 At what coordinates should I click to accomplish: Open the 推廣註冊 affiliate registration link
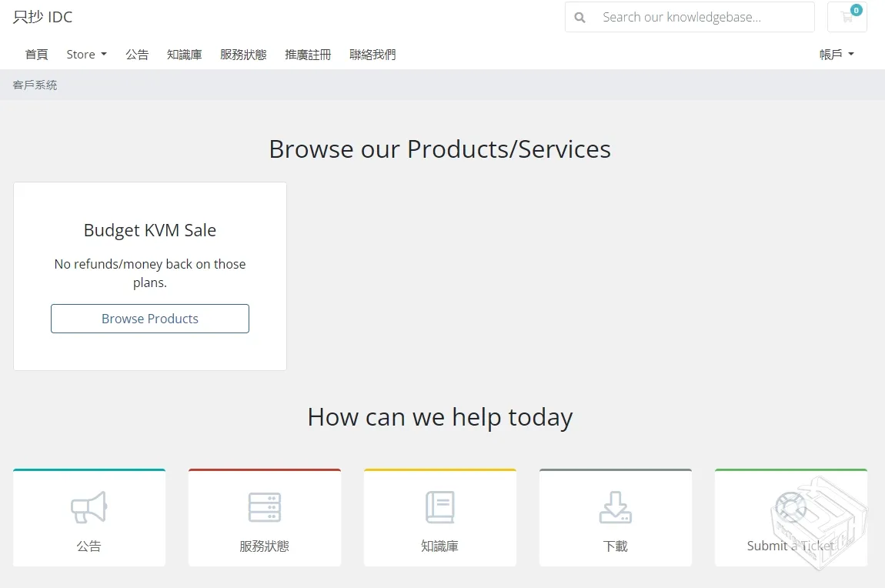308,54
